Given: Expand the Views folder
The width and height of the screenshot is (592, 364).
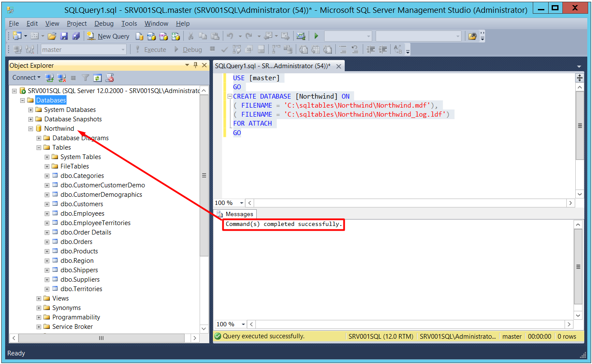Looking at the screenshot, I should pyautogui.click(x=39, y=298).
